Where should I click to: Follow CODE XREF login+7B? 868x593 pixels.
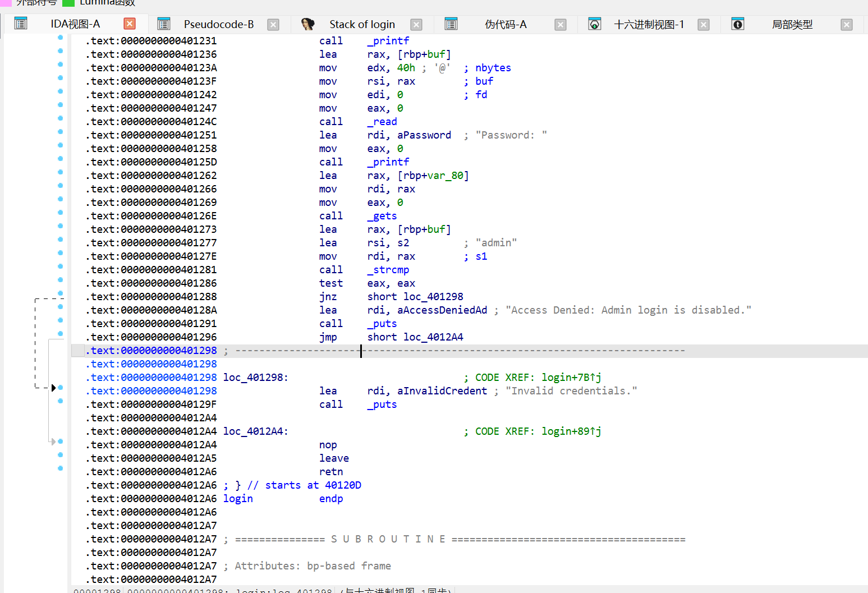click(571, 378)
